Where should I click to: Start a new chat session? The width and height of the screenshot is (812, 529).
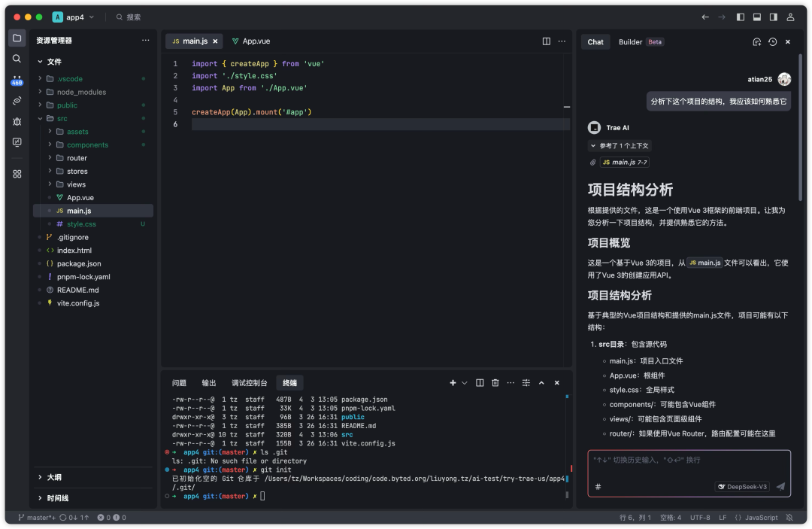tap(756, 42)
